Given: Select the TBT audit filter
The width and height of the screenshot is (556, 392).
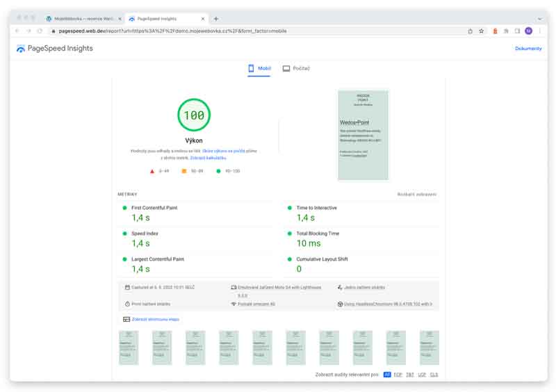Looking at the screenshot, I should (410, 375).
